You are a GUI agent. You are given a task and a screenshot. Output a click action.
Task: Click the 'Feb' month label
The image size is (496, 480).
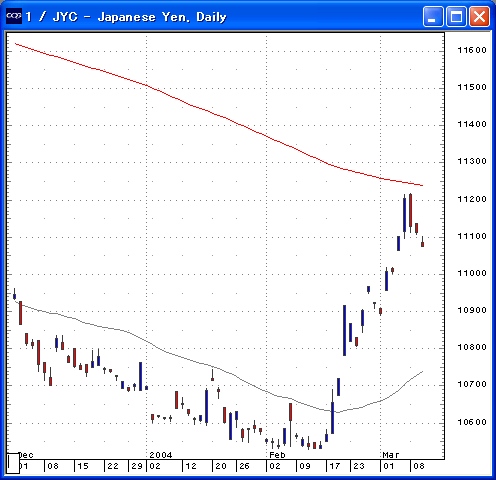tap(277, 455)
